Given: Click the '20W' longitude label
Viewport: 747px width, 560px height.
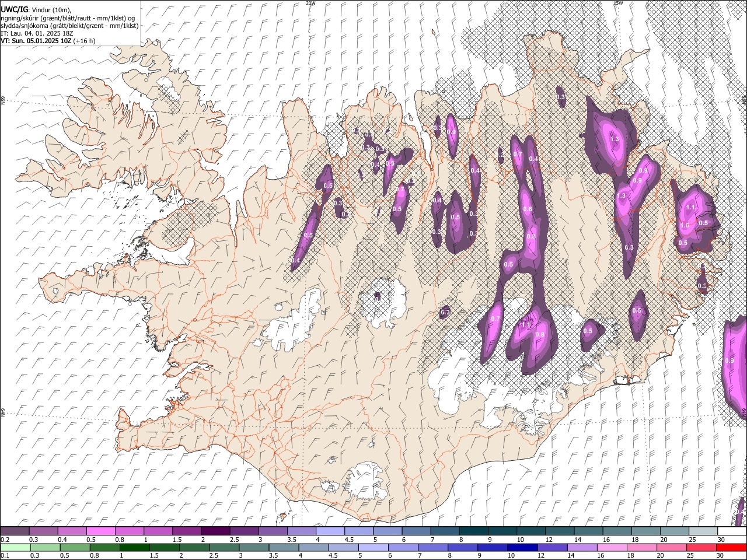Looking at the screenshot, I should tap(310, 3).
